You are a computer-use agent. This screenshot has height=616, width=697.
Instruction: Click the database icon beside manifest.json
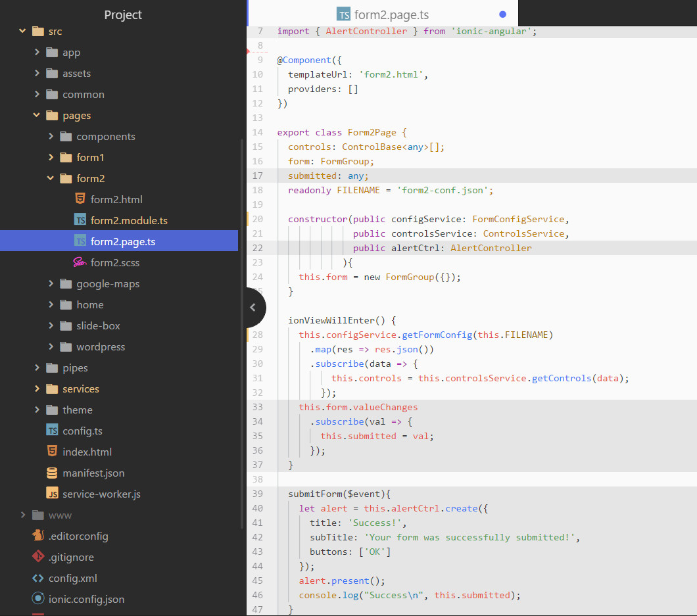[52, 473]
